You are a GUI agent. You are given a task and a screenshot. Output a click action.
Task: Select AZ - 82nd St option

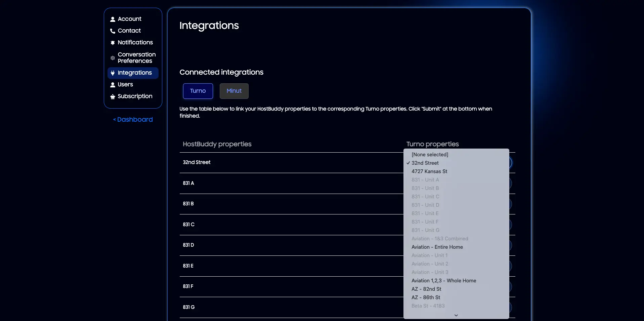pyautogui.click(x=456, y=289)
